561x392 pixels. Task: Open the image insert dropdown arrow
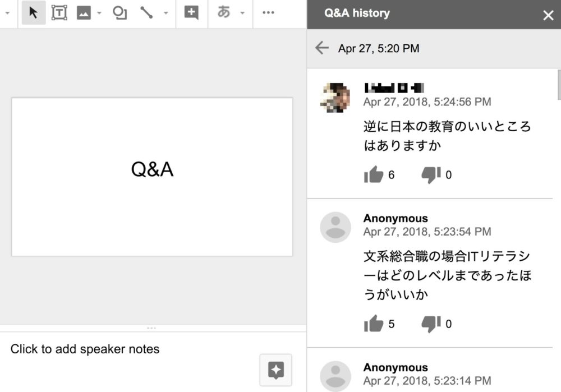pos(99,13)
